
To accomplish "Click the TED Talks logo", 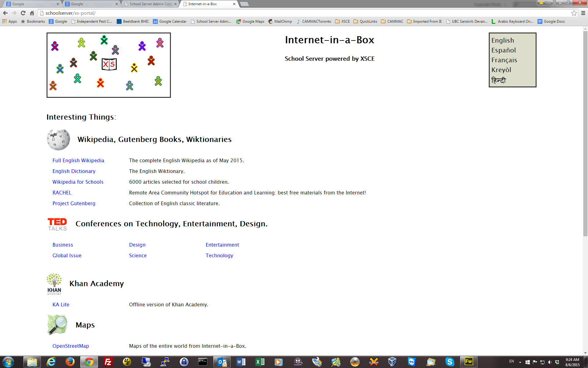I will pos(57,224).
